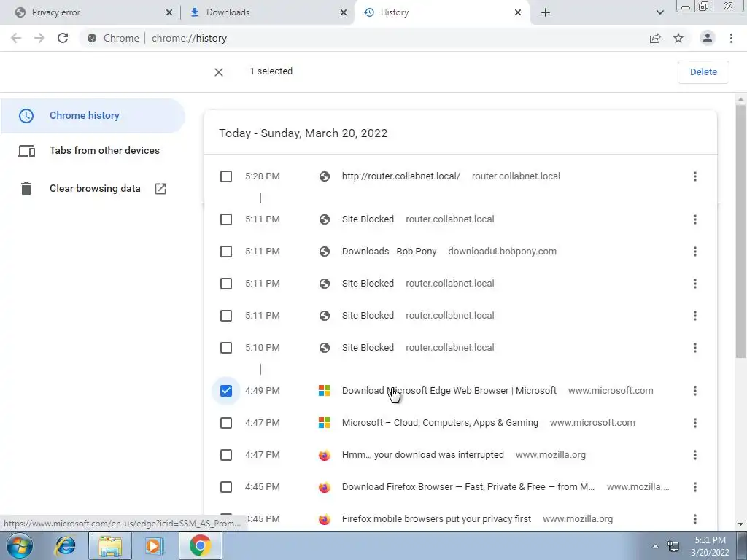This screenshot has height=560, width=747.
Task: Click the external link icon beside Clear browsing data
Action: [x=160, y=189]
